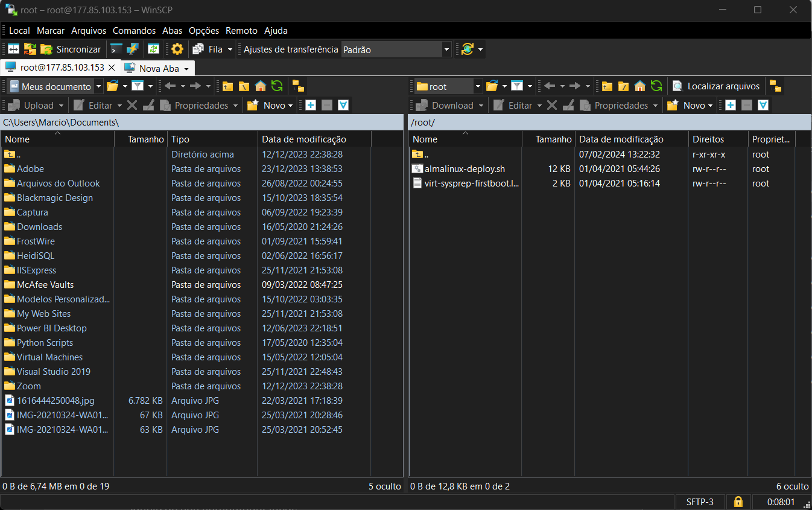Expand the transfer settings Padrão dropdown
Viewport: 812px width, 510px height.
click(x=446, y=49)
